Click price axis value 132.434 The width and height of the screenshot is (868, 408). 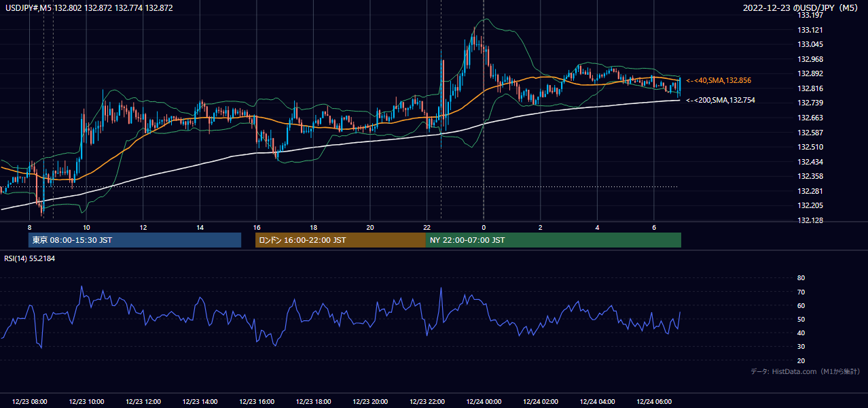tap(810, 162)
